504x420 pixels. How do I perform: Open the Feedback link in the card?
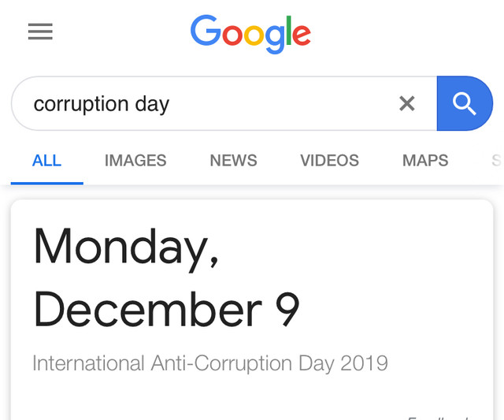(439, 418)
